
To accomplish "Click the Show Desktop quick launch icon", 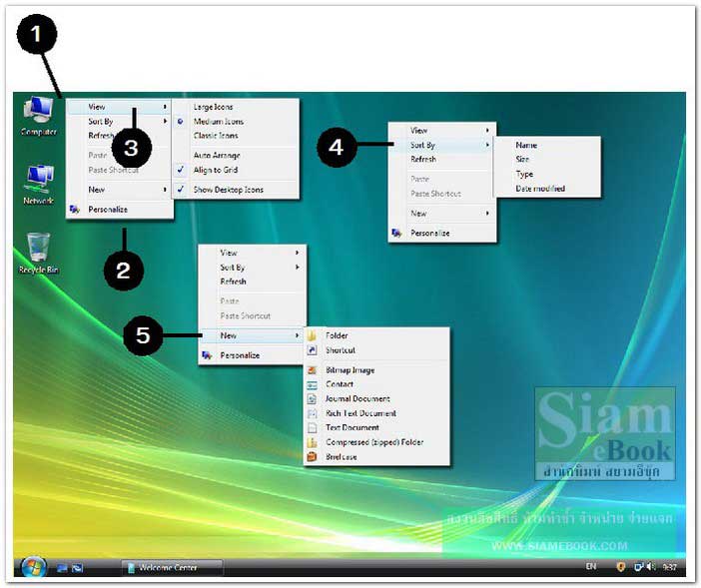I will (62, 568).
